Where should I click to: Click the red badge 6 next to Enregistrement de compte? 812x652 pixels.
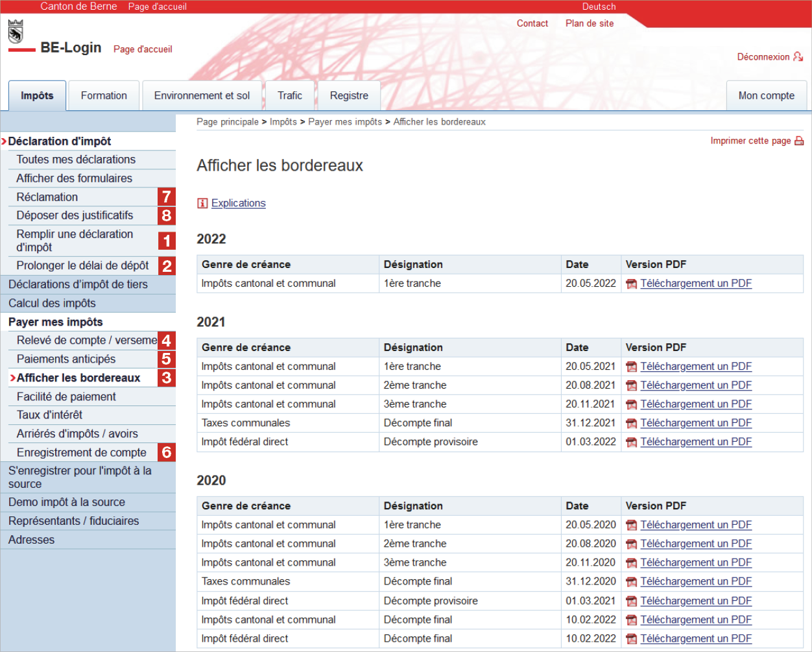pos(167,452)
